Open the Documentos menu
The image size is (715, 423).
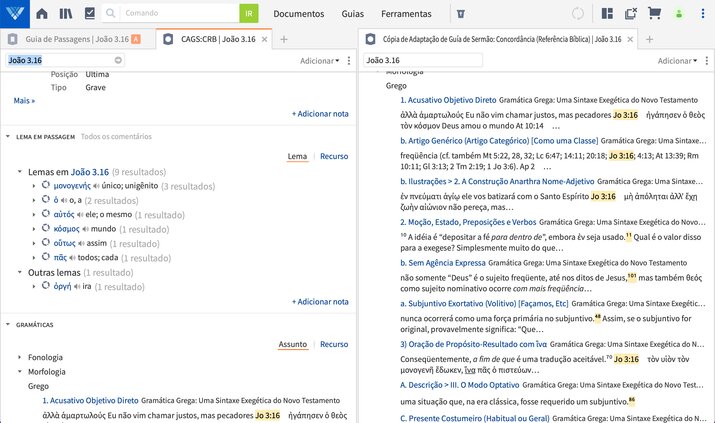click(x=299, y=14)
